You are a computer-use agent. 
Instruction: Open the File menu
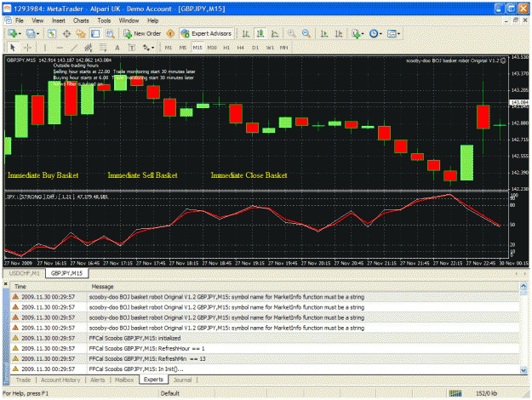pos(20,20)
